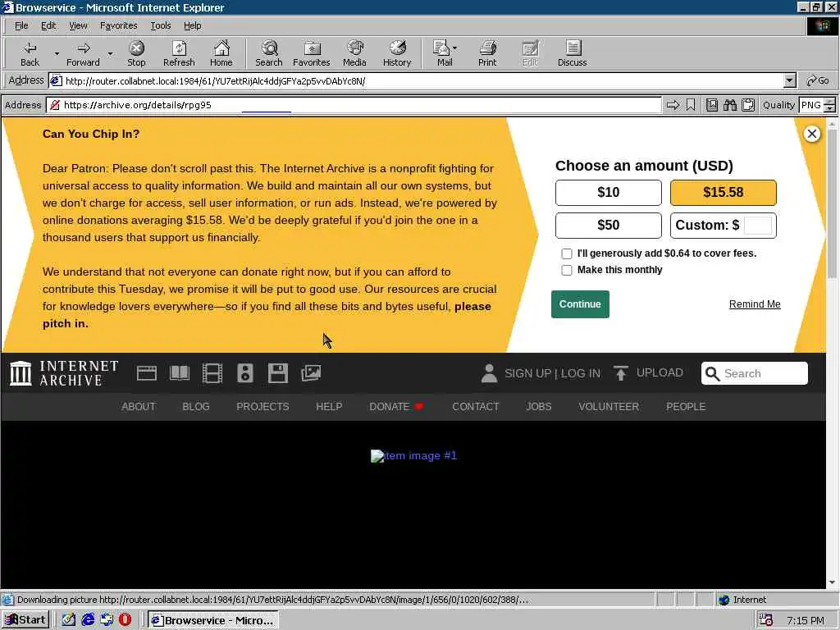
Task: Click the Opera icon in quick launch
Action: [x=125, y=620]
